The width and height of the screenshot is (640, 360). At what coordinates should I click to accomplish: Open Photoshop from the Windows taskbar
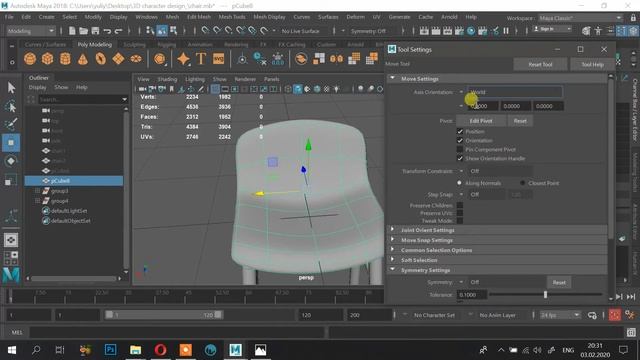pyautogui.click(x=110, y=350)
